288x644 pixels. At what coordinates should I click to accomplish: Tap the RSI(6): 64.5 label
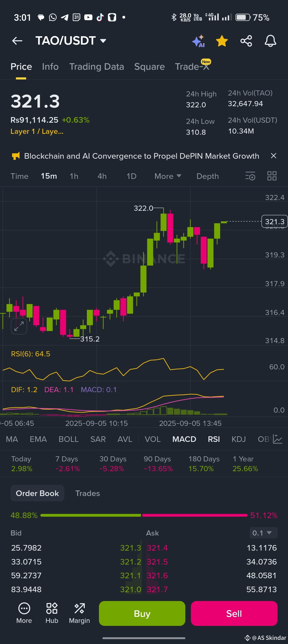tap(30, 354)
